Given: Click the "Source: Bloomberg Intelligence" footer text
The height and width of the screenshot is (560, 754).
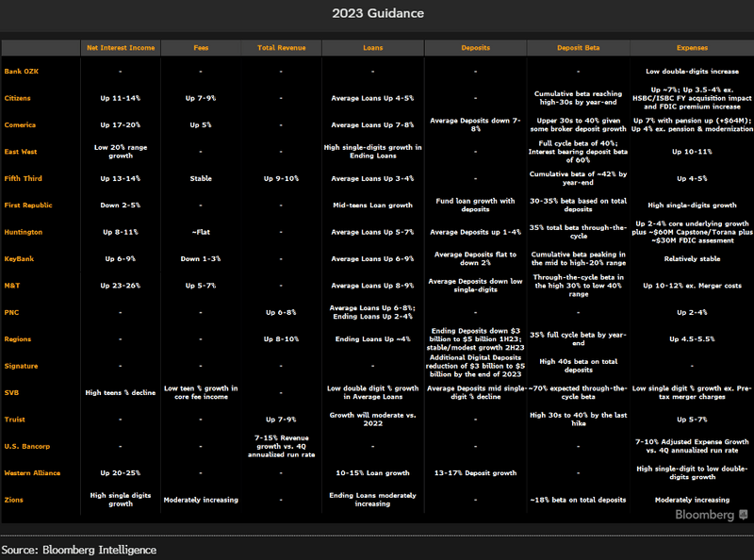Looking at the screenshot, I should (x=79, y=550).
